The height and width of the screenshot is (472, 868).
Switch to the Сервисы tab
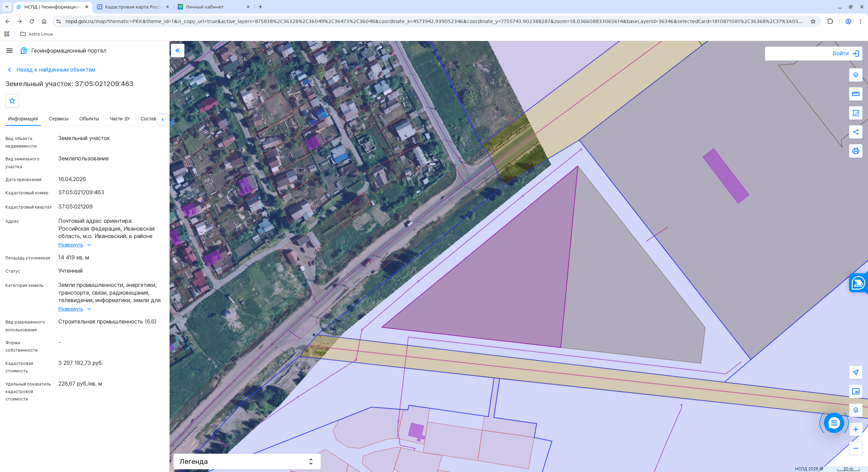[x=59, y=119]
